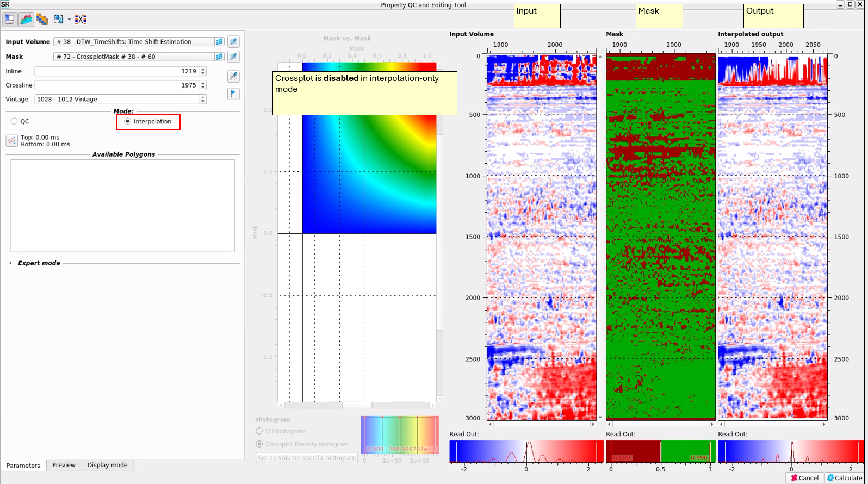Click the orange-blue checkered tiles toolbar icon

click(x=42, y=20)
